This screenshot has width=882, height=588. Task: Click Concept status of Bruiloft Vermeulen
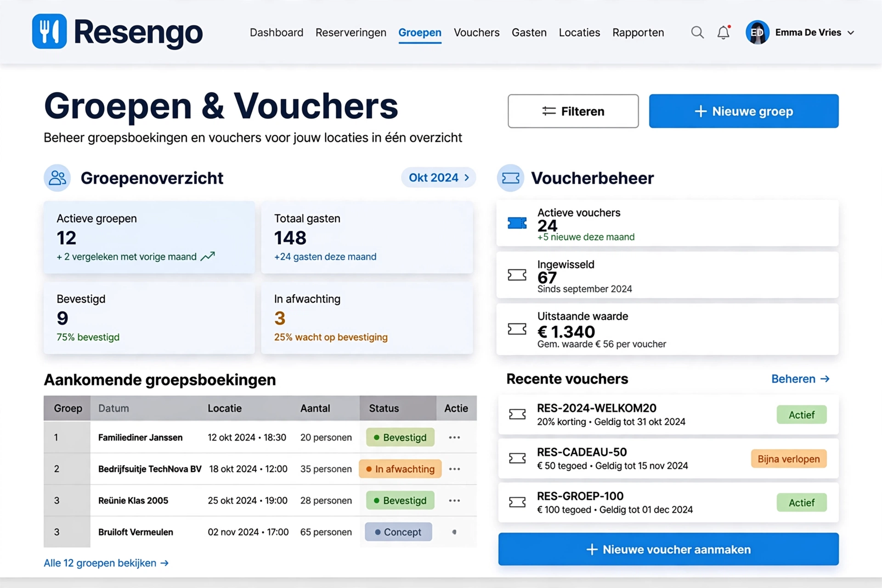click(x=398, y=532)
